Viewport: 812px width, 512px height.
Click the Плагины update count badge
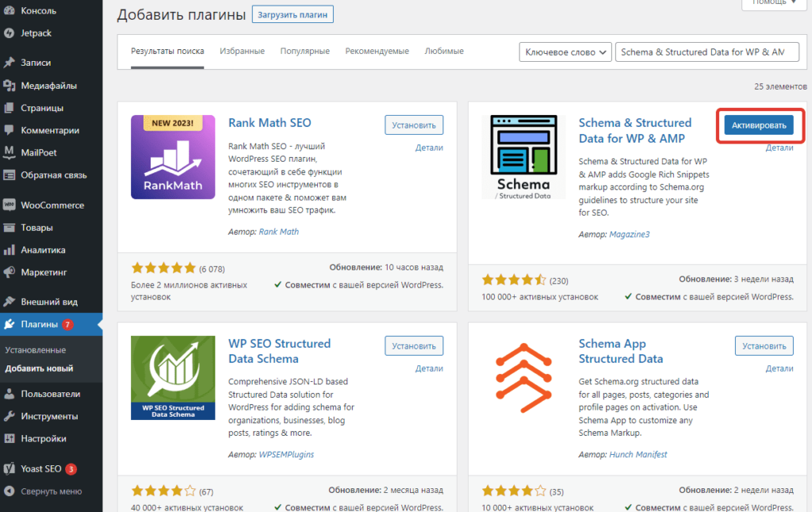pos(67,325)
